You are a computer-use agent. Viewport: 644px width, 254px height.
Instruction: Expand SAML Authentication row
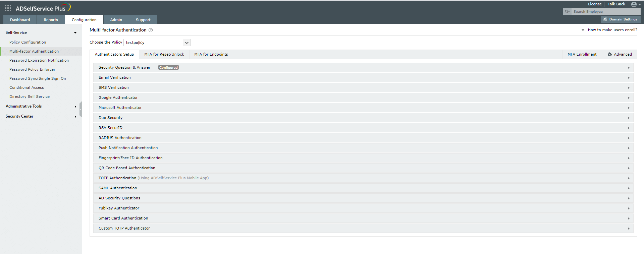coord(363,188)
